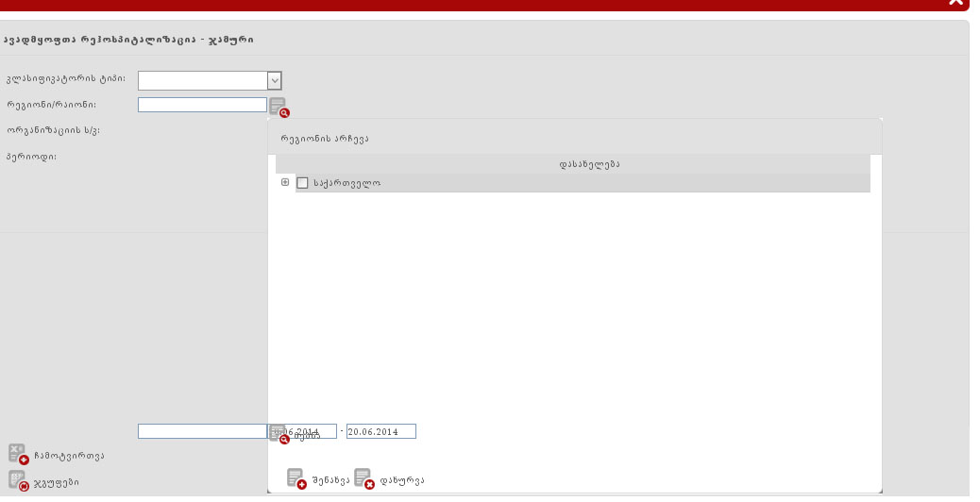This screenshot has width=980, height=502.
Task: Click the ჩამოტვირთვა download icon
Action: 18,454
